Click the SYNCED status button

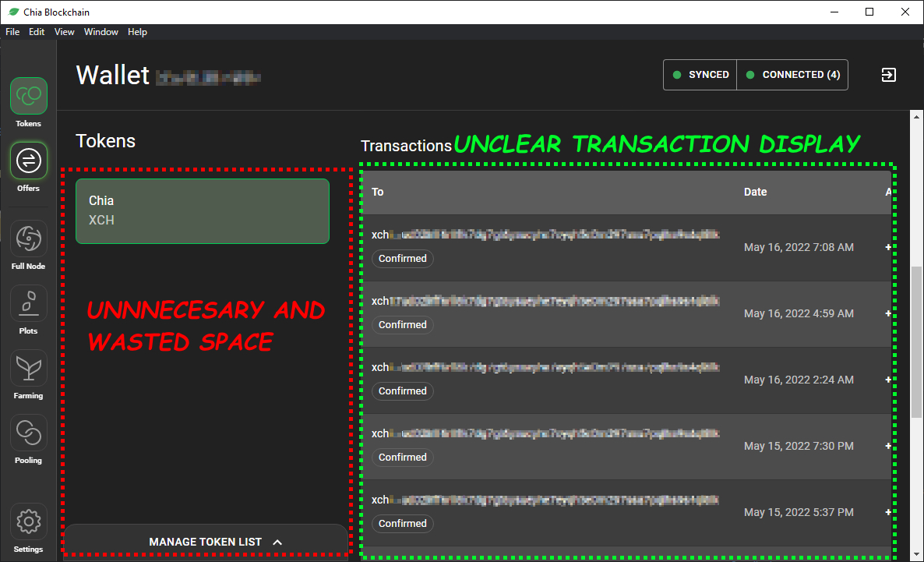coord(700,75)
